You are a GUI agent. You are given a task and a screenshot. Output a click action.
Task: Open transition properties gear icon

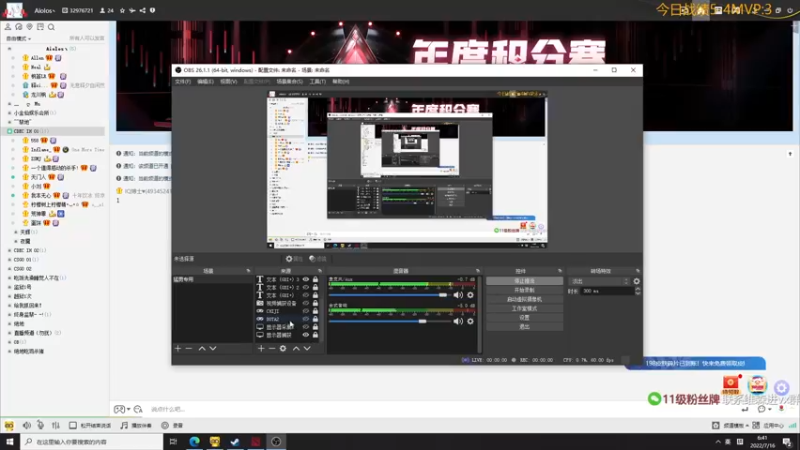[x=636, y=281]
